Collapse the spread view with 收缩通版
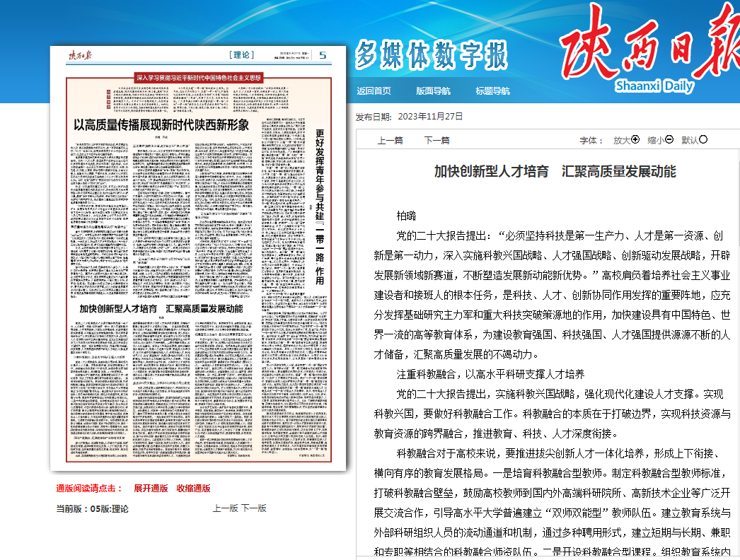 point(193,488)
